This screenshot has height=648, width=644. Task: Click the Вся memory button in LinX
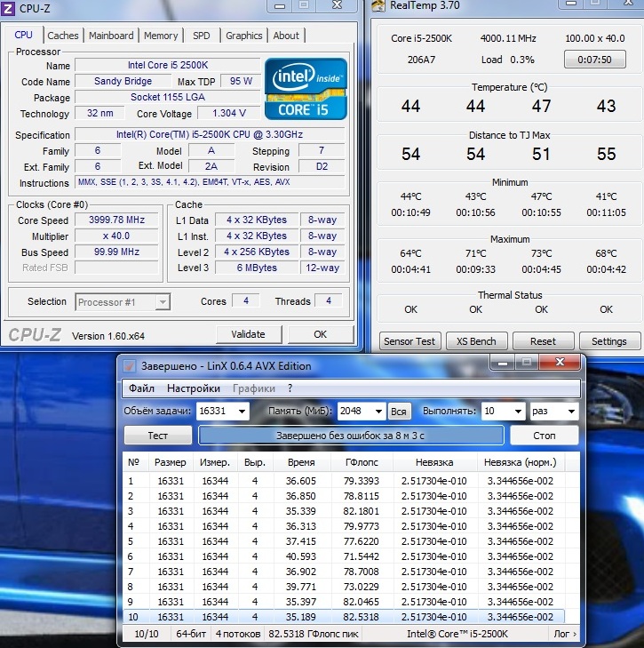(x=399, y=412)
